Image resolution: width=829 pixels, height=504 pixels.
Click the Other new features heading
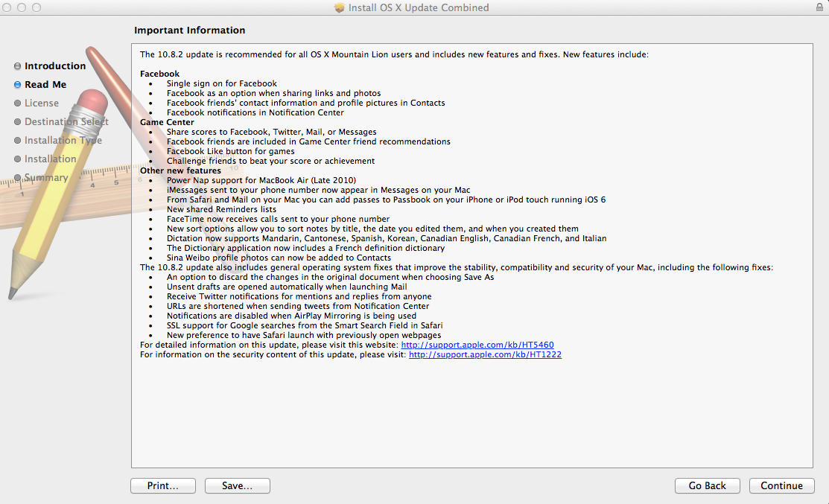click(x=180, y=170)
